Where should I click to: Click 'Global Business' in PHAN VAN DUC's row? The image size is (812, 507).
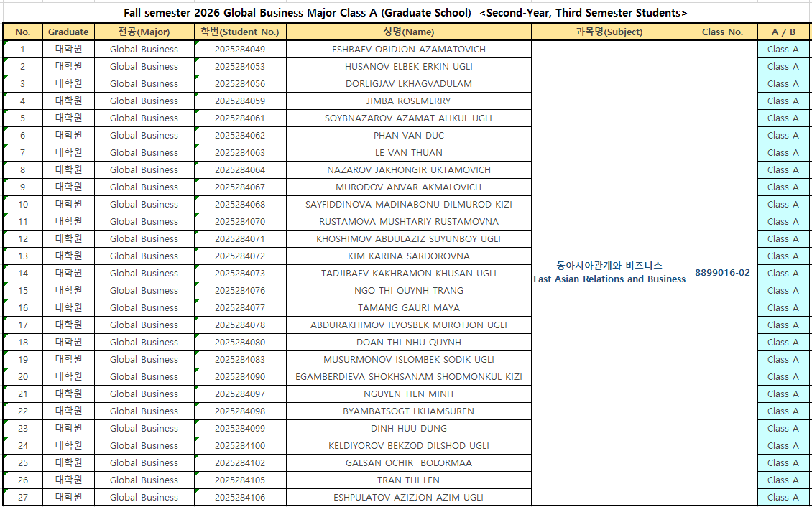click(x=144, y=136)
